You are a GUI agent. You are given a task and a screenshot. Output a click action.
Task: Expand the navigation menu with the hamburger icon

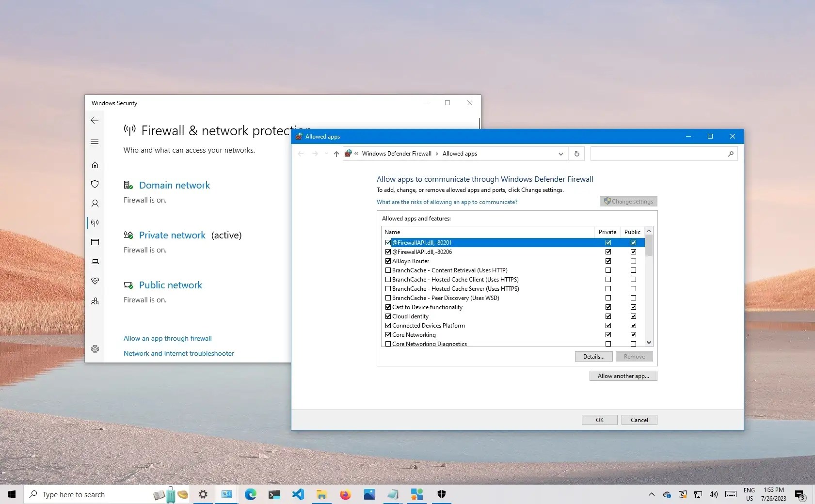click(95, 142)
